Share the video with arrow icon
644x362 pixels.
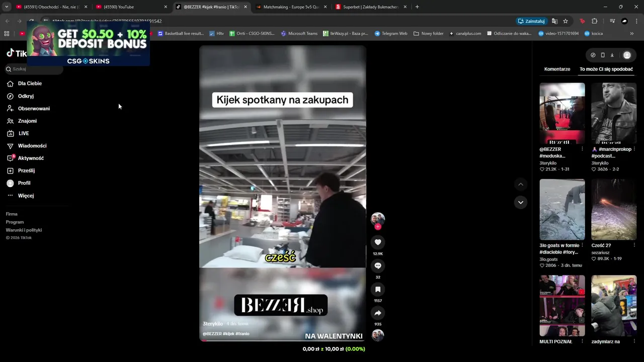378,313
